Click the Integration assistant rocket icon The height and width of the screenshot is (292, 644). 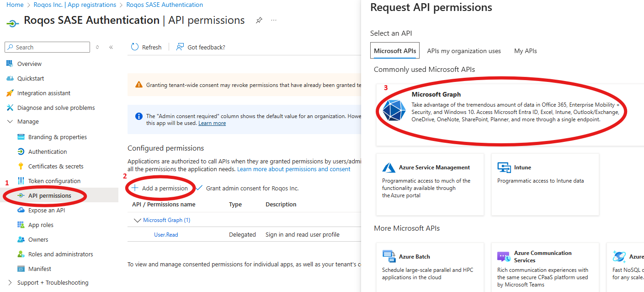(x=10, y=93)
